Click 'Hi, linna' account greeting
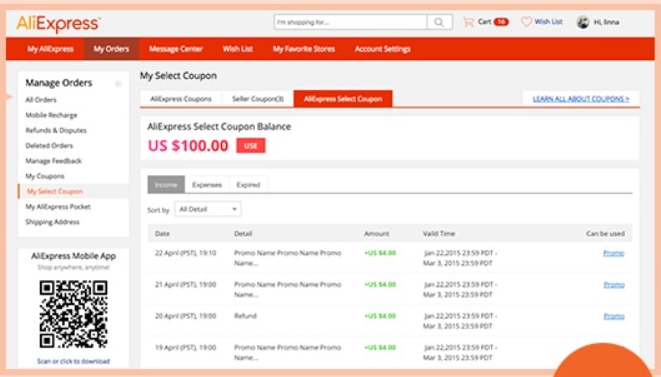The image size is (661, 377). click(x=606, y=22)
